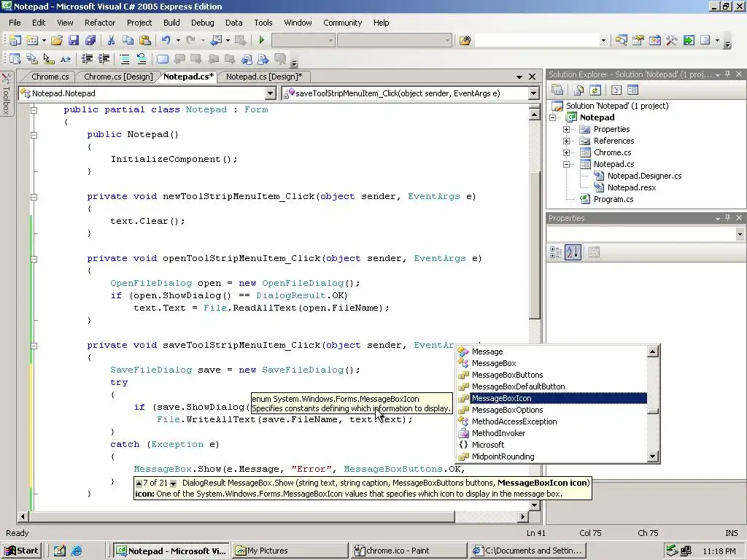Open the Properties object selector dropdown

740,234
